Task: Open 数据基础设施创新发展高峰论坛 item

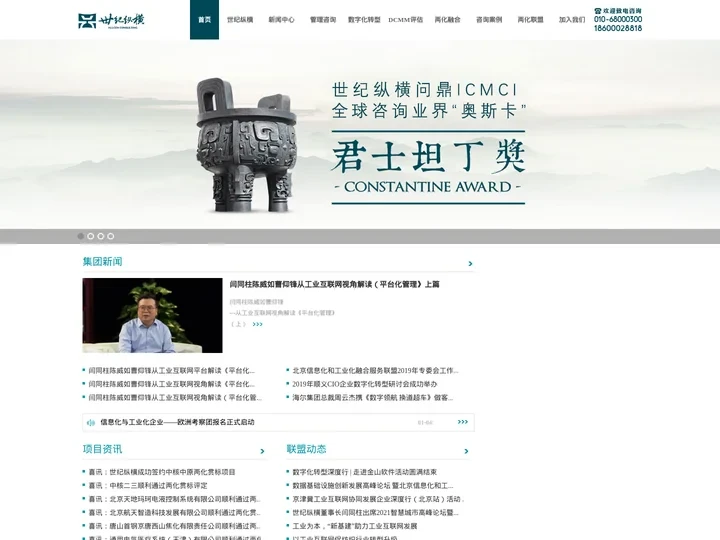Action: click(x=372, y=485)
